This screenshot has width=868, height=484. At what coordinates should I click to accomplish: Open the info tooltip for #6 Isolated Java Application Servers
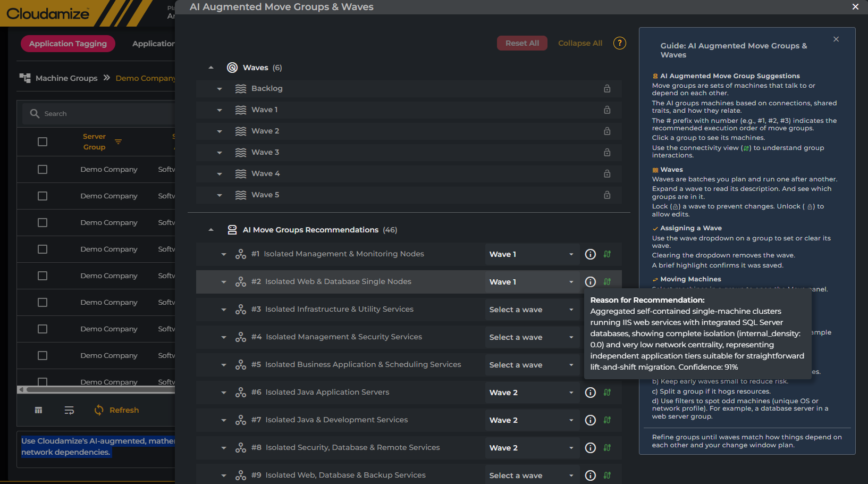point(590,392)
